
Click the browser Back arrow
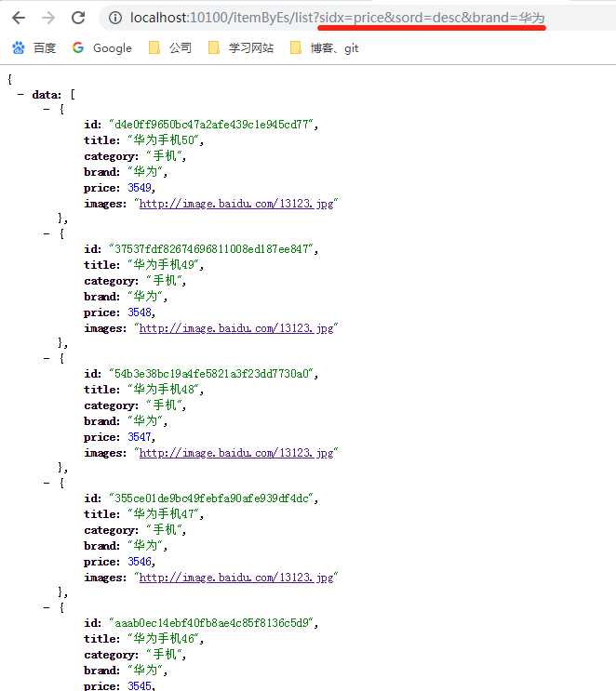[x=19, y=18]
